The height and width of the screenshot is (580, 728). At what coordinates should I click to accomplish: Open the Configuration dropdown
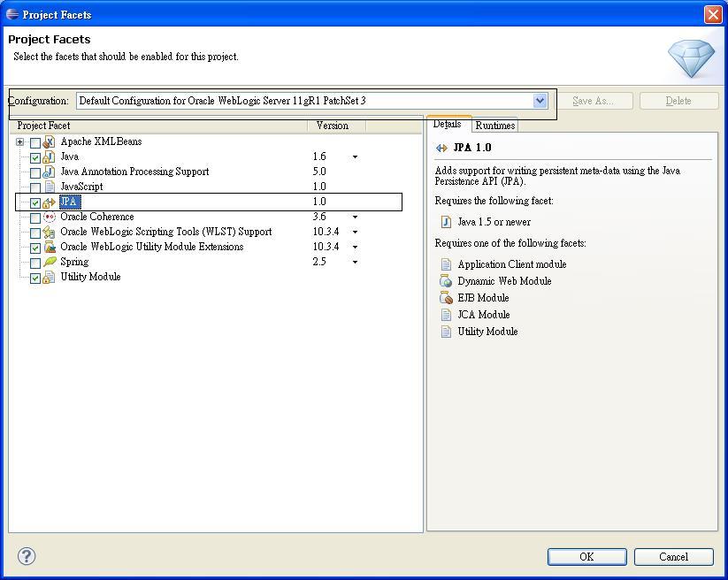540,101
